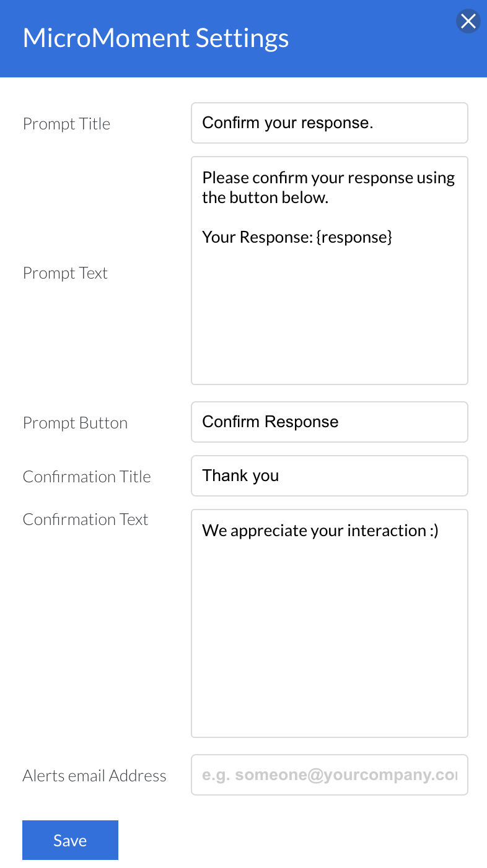Click the Alerts email Address label
Image resolution: width=487 pixels, height=868 pixels.
tap(94, 776)
